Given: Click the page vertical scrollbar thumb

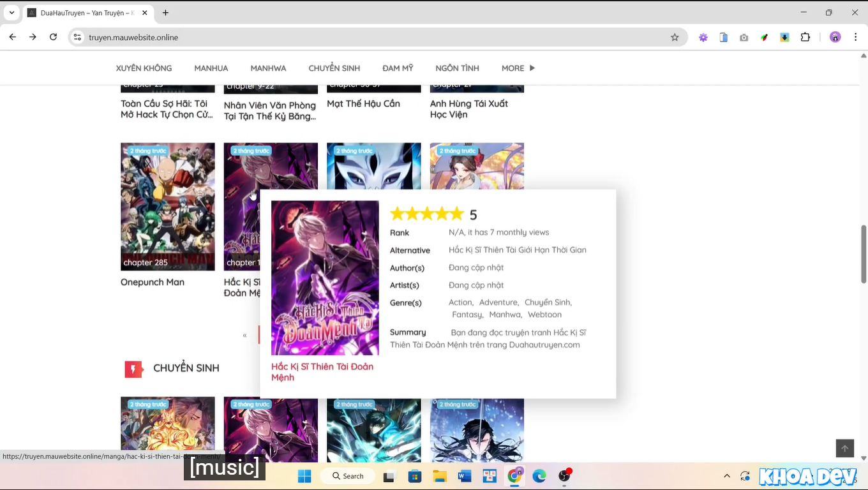Looking at the screenshot, I should pyautogui.click(x=864, y=254).
